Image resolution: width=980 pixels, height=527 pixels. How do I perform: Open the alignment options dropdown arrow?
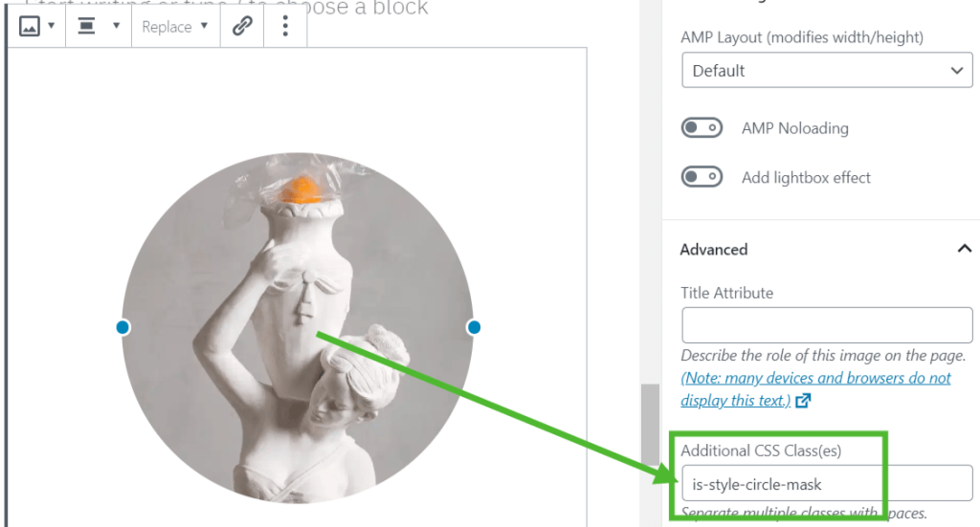click(116, 26)
